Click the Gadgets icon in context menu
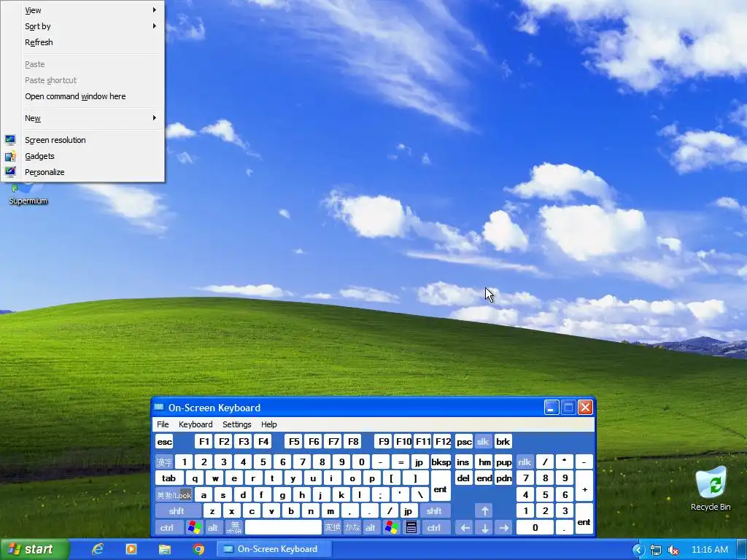 [10, 156]
